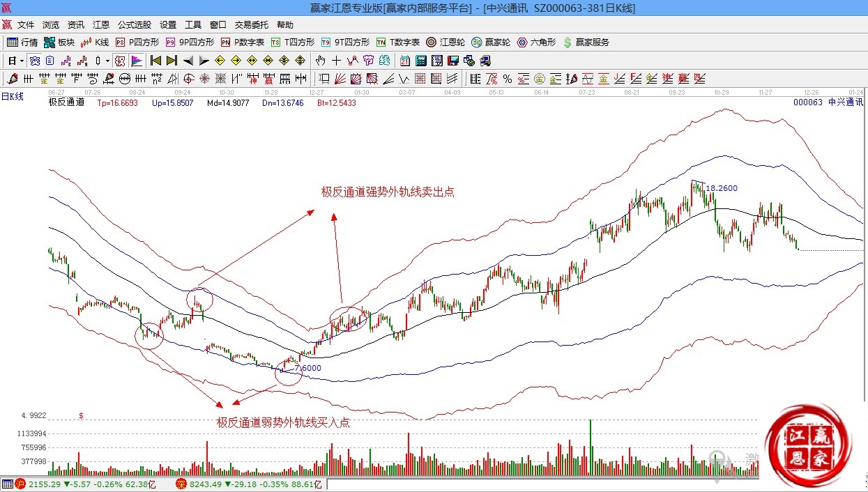Click the calculator icon in toolbar
868x492 pixels.
click(x=421, y=61)
